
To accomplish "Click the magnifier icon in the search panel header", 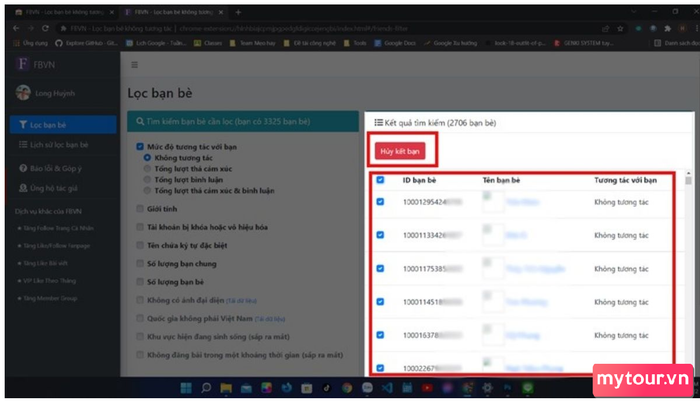I will [140, 121].
